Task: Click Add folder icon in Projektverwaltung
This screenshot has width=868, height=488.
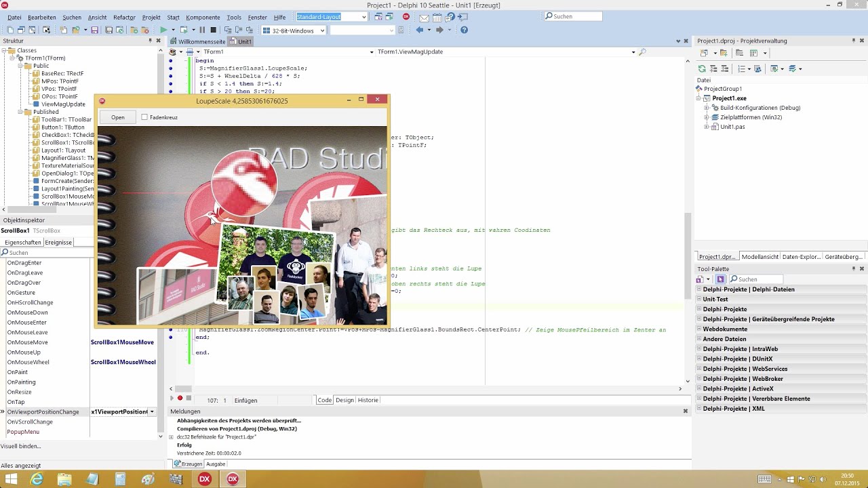Action: pos(724,53)
